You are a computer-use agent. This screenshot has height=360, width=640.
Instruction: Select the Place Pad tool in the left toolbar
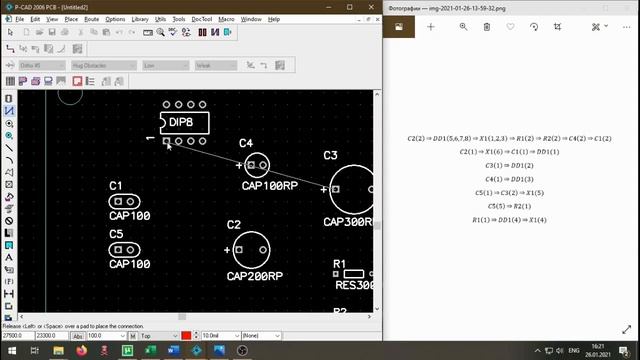[x=9, y=123]
